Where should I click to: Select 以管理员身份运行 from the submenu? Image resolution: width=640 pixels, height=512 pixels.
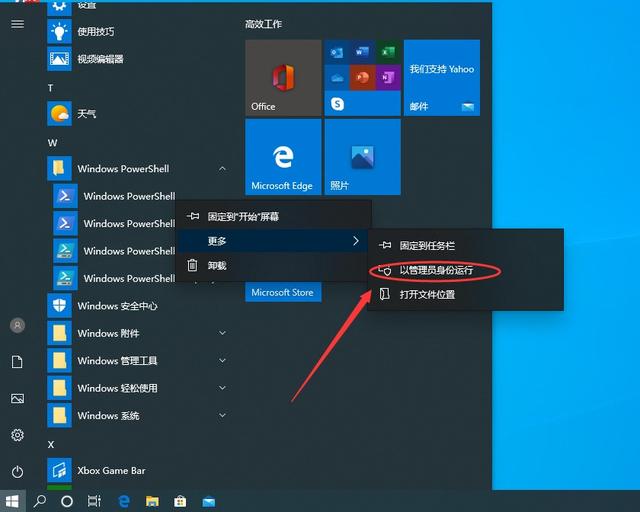[x=436, y=270]
